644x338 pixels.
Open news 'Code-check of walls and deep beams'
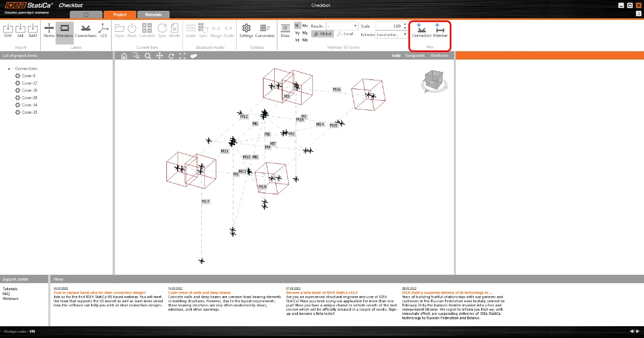tap(199, 293)
